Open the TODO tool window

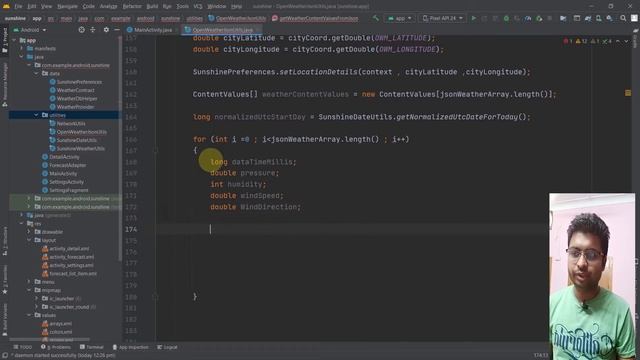click(x=22, y=347)
